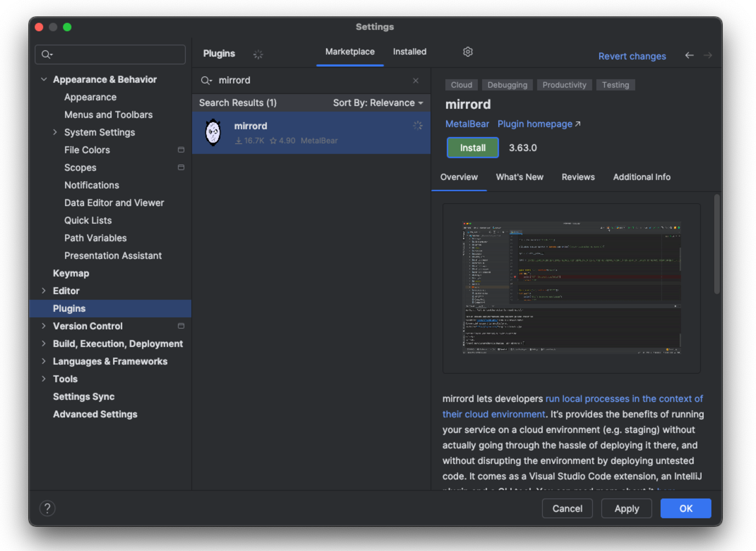Click the plugin description scrollbar
The height and width of the screenshot is (551, 756).
(716, 244)
